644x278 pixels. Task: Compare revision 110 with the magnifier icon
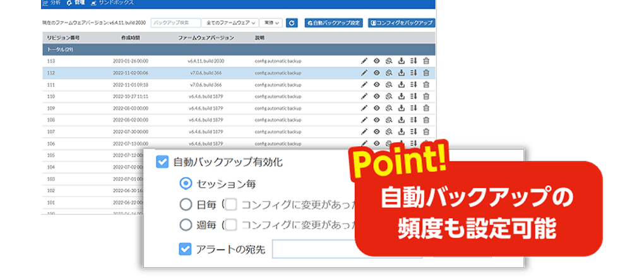click(389, 96)
